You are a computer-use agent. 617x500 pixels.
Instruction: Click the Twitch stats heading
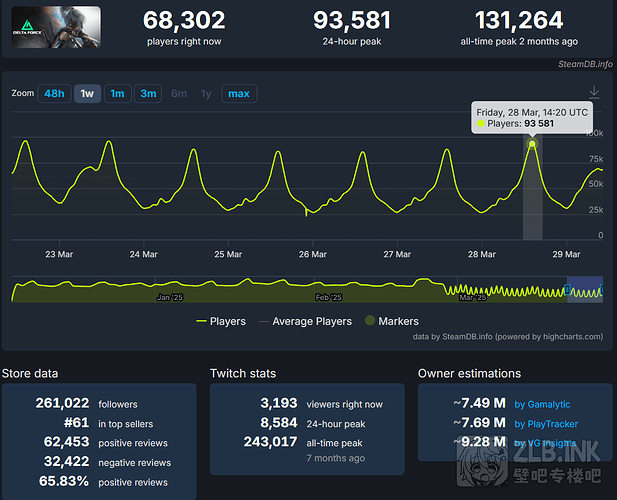pos(243,374)
